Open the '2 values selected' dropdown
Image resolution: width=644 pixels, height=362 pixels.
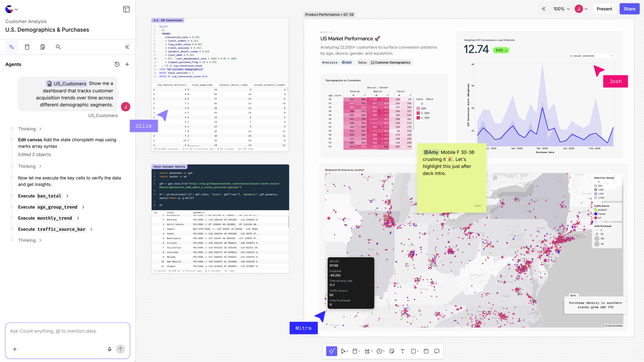591,56
